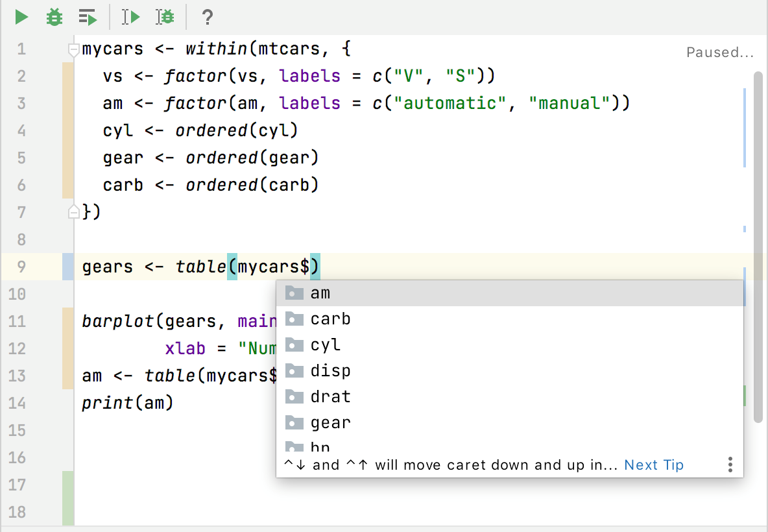Debug to caret using the cursor-bug icon
The image size is (768, 532).
(165, 17)
